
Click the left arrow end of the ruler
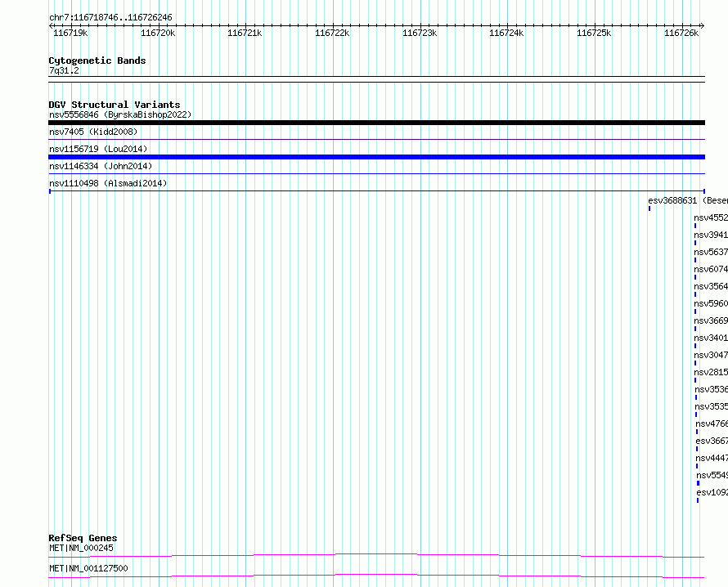click(51, 26)
